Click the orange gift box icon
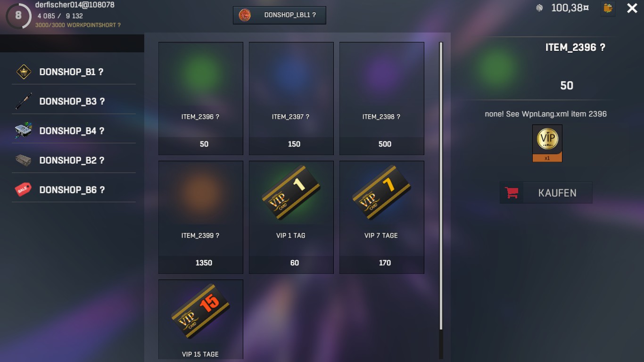 coord(608,8)
